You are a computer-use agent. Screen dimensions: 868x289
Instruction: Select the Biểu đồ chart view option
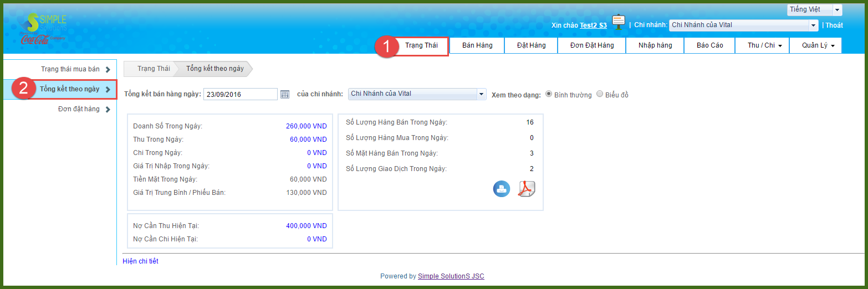(x=600, y=94)
